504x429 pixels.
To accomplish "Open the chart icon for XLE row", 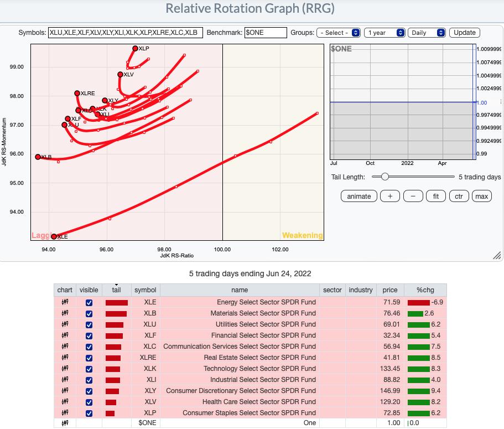I will coord(64,302).
